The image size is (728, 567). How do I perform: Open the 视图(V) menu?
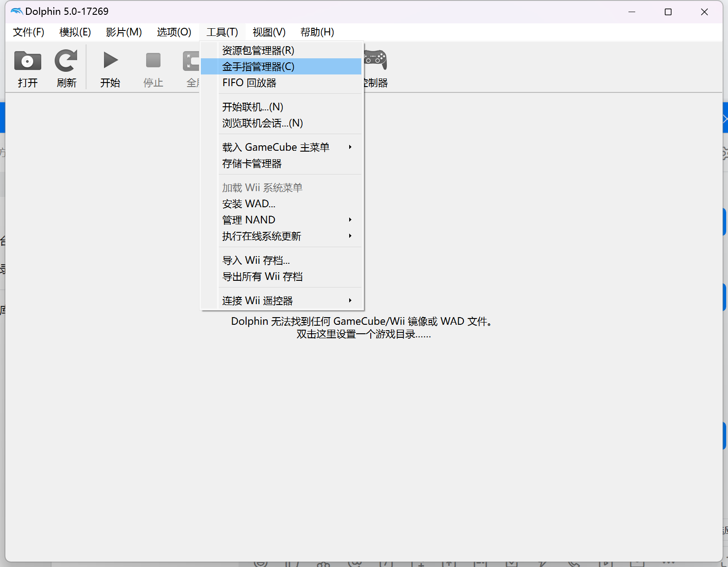pos(269,32)
